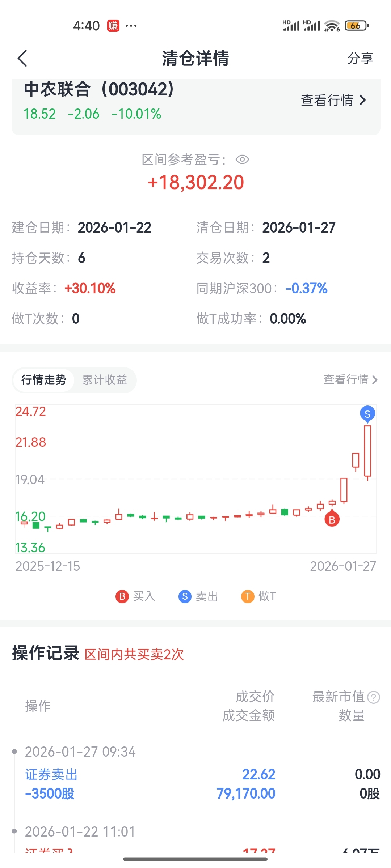The height and width of the screenshot is (868, 391).
Task: Tap the red 赚 notification icon
Action: tap(113, 26)
